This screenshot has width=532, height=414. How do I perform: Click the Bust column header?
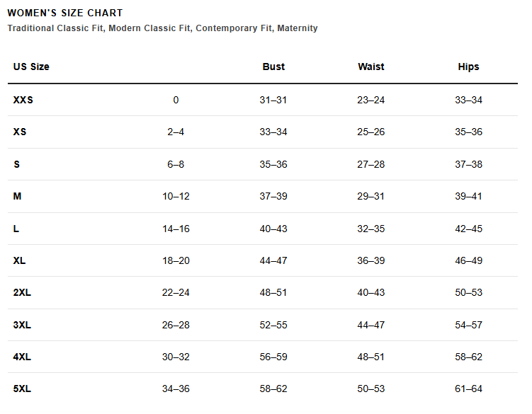tap(273, 67)
